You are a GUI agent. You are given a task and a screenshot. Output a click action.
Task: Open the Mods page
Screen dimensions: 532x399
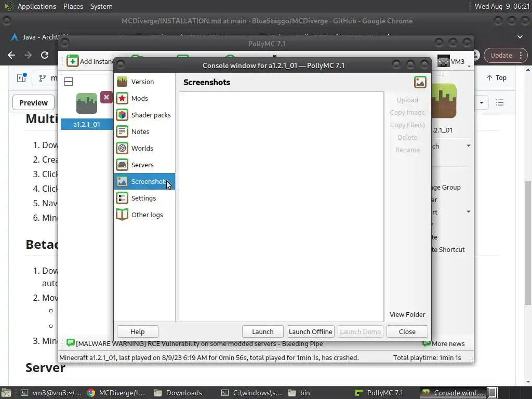point(144,98)
